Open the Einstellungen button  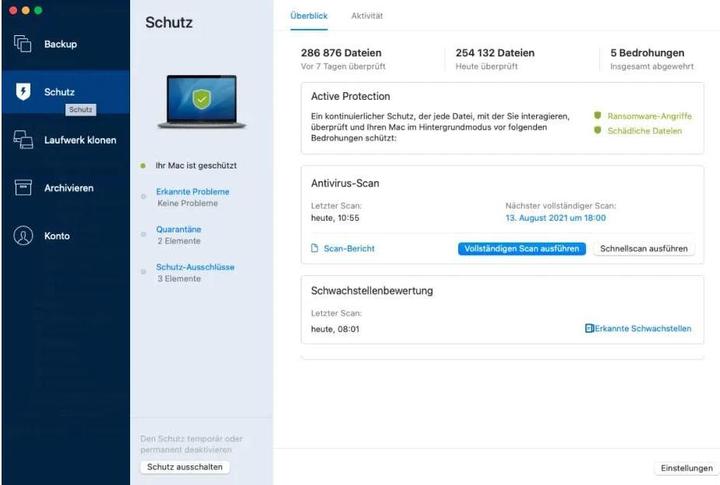click(686, 468)
